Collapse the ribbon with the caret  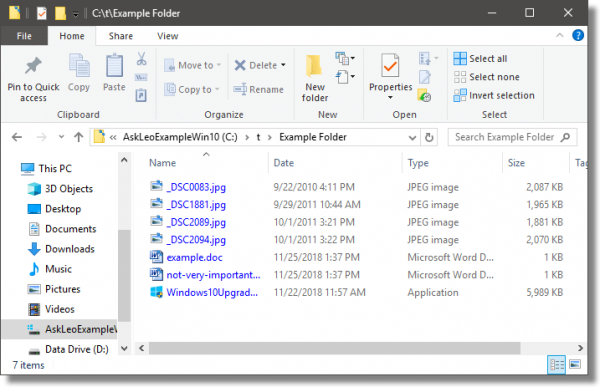559,35
